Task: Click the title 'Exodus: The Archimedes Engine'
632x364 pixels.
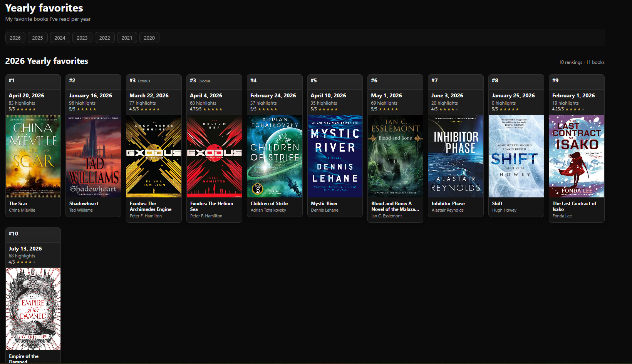Action: coord(151,206)
